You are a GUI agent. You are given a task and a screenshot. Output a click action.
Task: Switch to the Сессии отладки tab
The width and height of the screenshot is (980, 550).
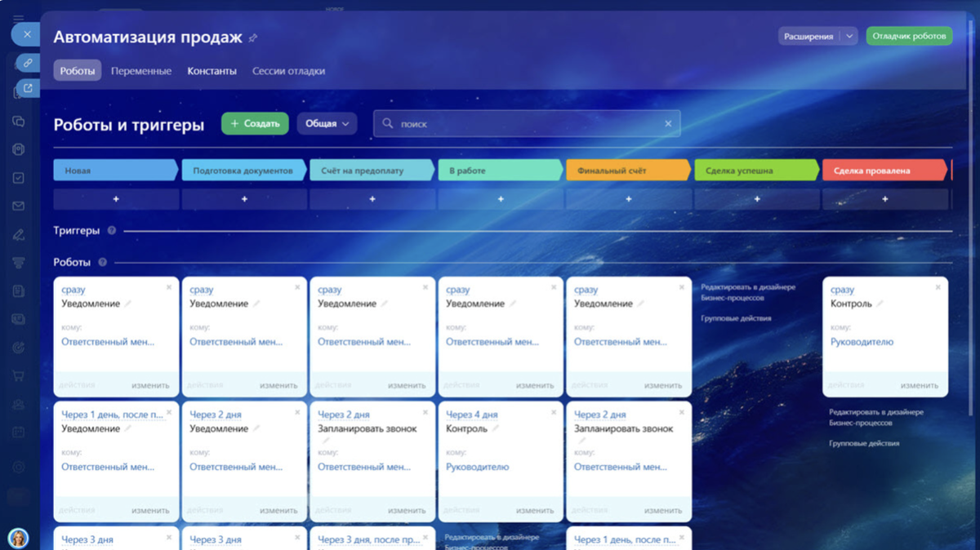(x=288, y=71)
